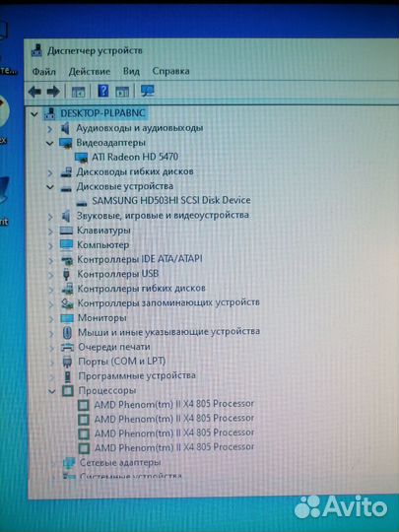Click the scan for hardware changes monitor icon
This screenshot has height=532, width=399.
point(147,91)
